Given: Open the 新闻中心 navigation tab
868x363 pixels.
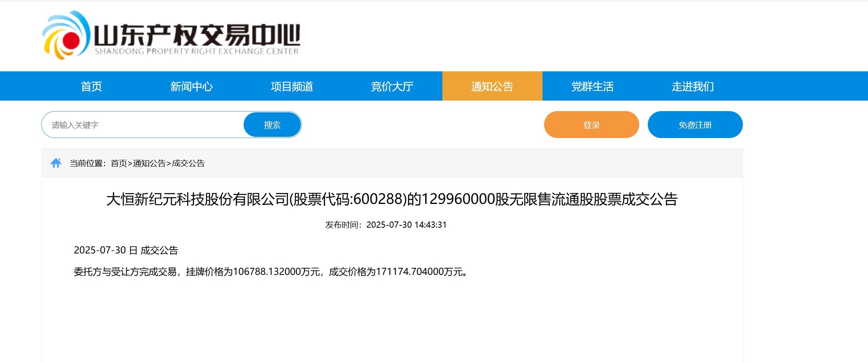Looking at the screenshot, I should [191, 86].
